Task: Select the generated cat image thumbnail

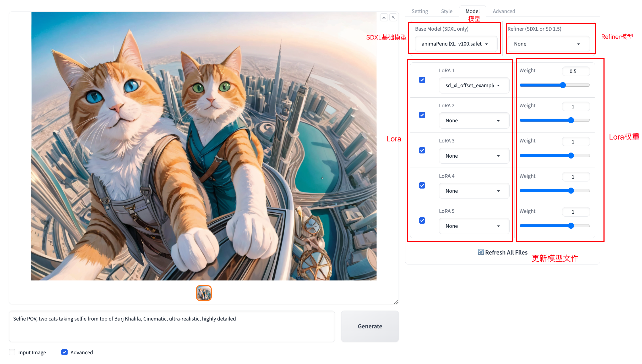Action: tap(204, 293)
